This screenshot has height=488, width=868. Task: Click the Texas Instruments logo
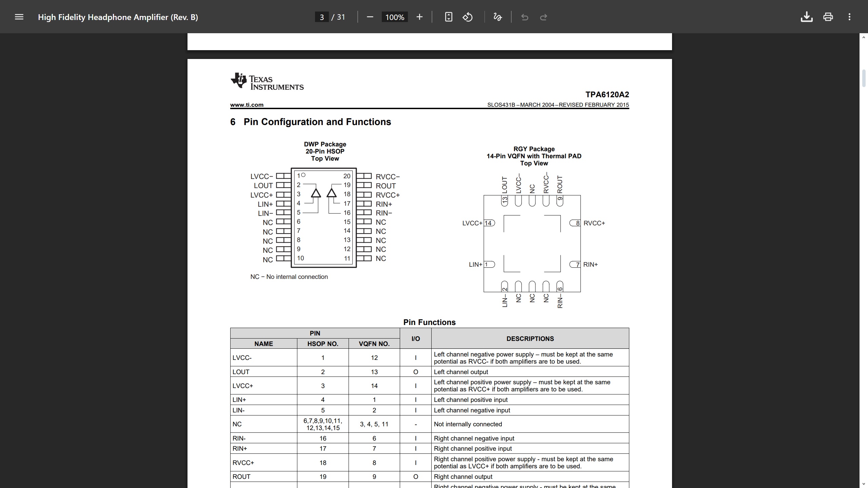click(x=267, y=82)
